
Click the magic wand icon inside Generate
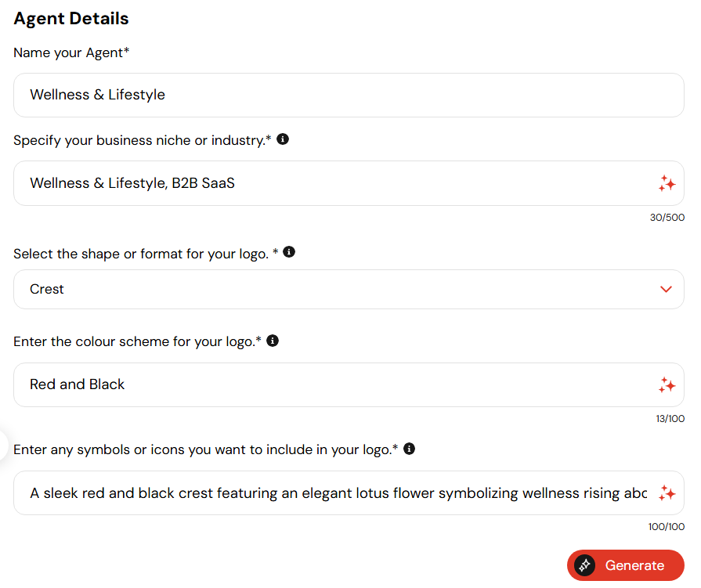coord(584,565)
